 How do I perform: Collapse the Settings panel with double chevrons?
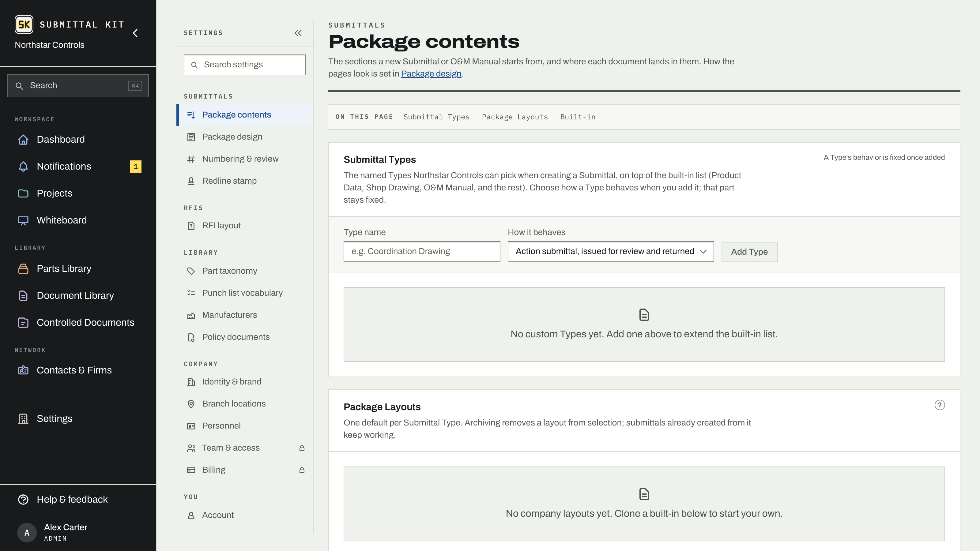(298, 33)
